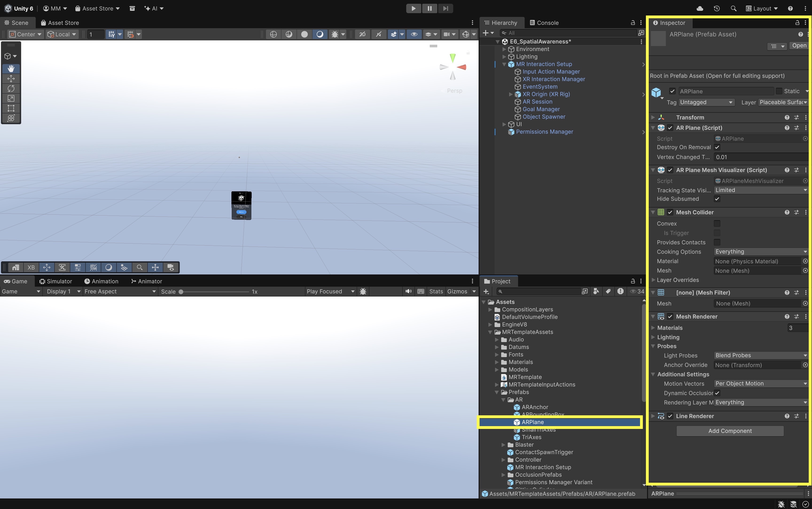Open Tracking State Visibility dropdown (Limited)
The height and width of the screenshot is (509, 812).
tap(761, 190)
